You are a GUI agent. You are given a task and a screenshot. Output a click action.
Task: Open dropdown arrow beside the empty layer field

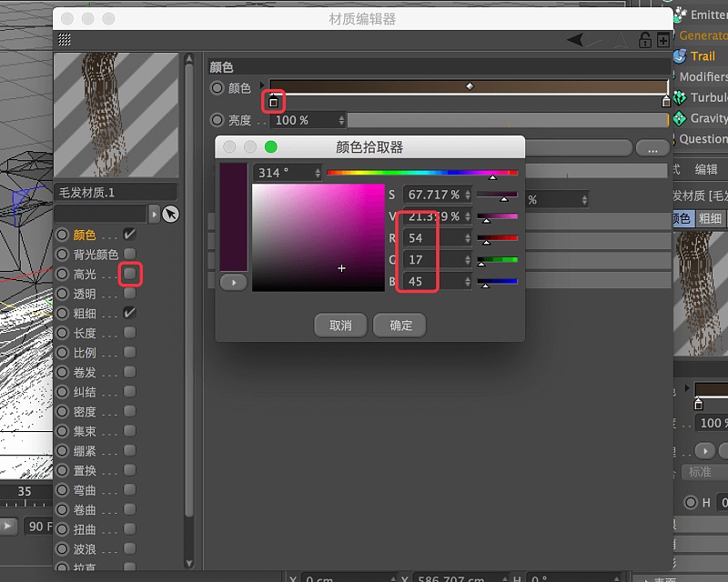click(154, 214)
